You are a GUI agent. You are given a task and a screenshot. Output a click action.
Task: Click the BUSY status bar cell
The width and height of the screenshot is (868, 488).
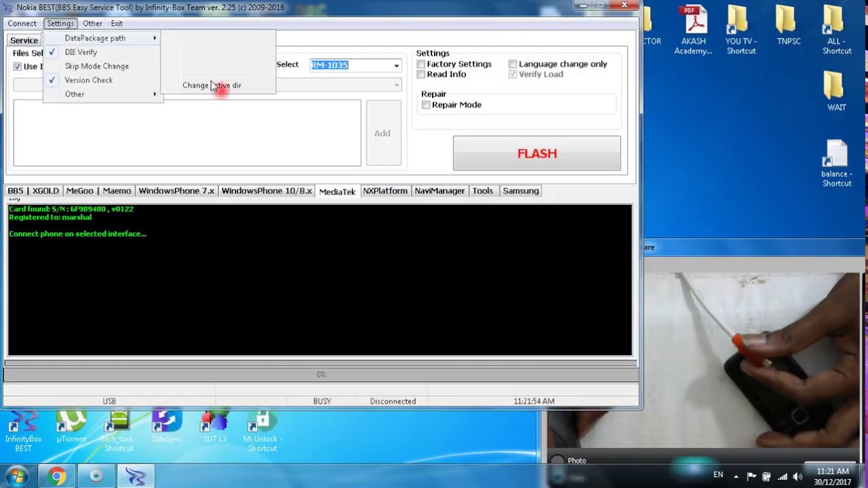pos(322,401)
